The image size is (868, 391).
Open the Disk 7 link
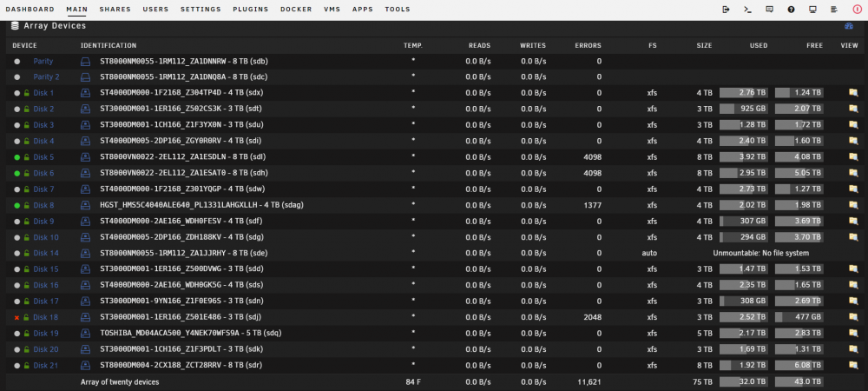(43, 189)
